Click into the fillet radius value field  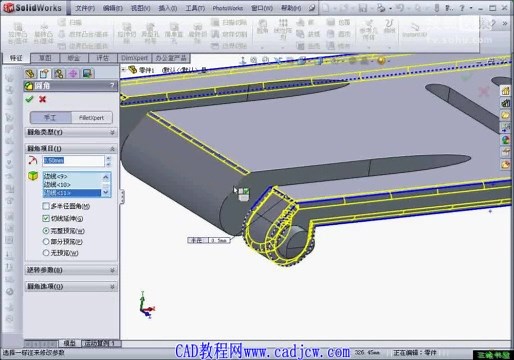tap(73, 161)
